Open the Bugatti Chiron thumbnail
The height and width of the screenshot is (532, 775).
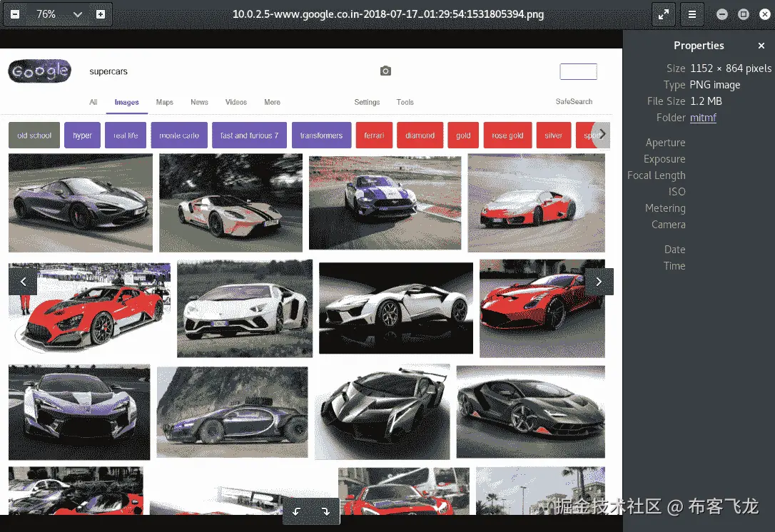point(233,412)
